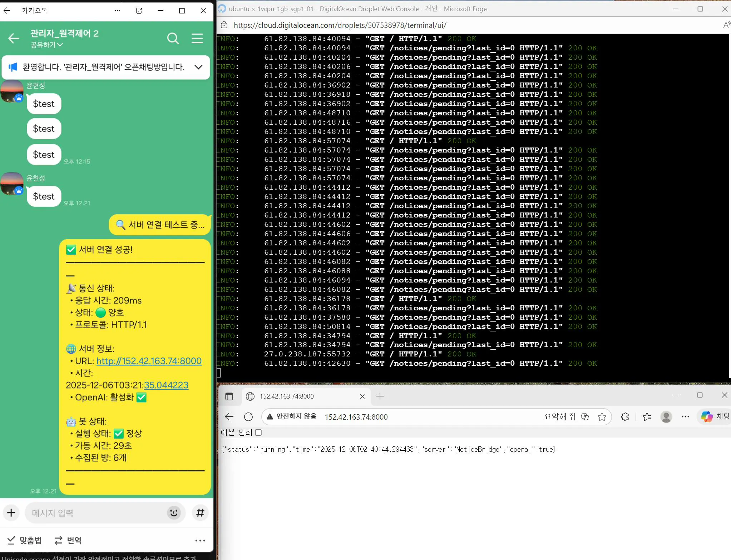Screen dimensions: 731x560
Task: Add page to favorites with star icon
Action: point(602,417)
